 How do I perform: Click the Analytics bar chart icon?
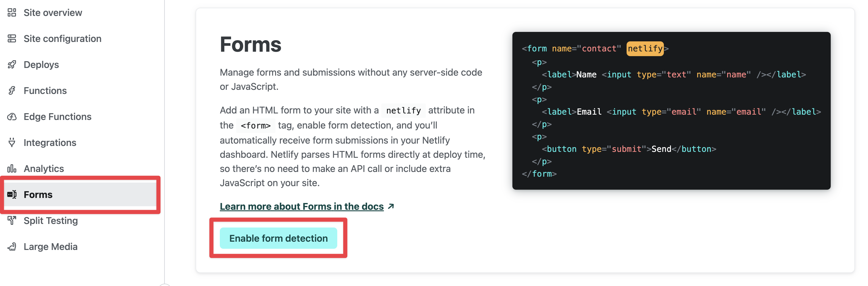tap(12, 169)
